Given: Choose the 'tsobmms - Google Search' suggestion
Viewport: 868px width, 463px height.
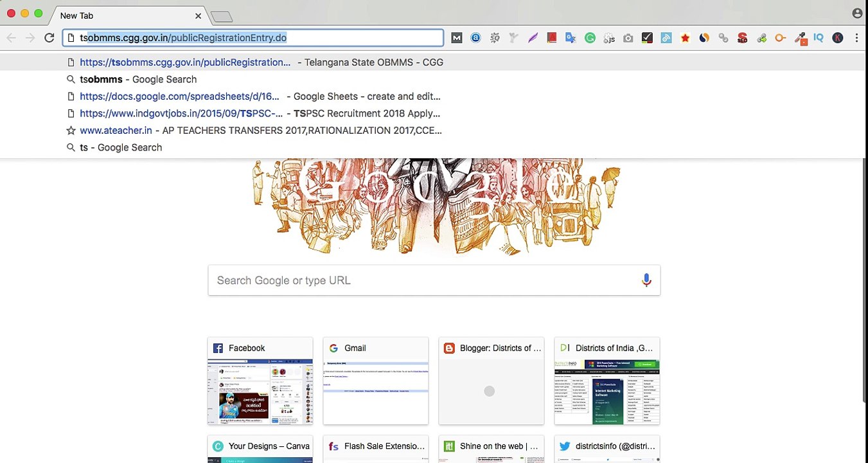Looking at the screenshot, I should tap(432, 79).
